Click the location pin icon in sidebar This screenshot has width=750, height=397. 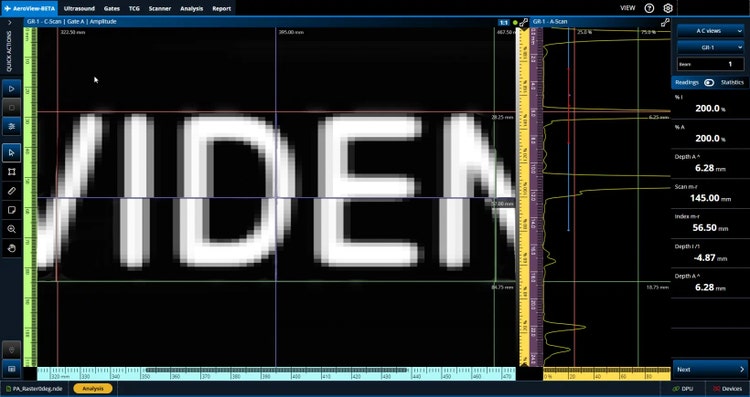11,350
